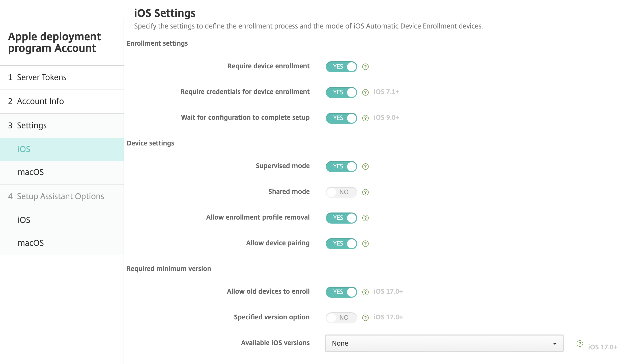Open the Account Info step
This screenshot has height=364, width=624.
40,101
